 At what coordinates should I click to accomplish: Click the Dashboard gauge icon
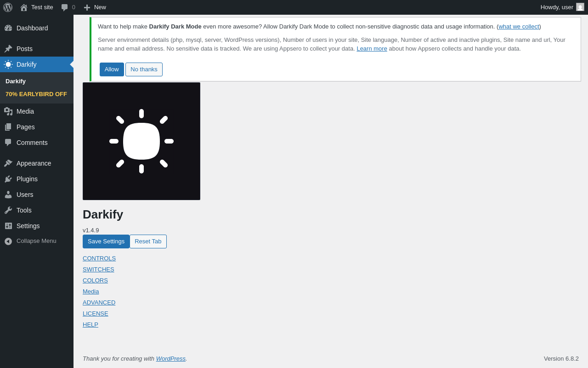(8, 28)
